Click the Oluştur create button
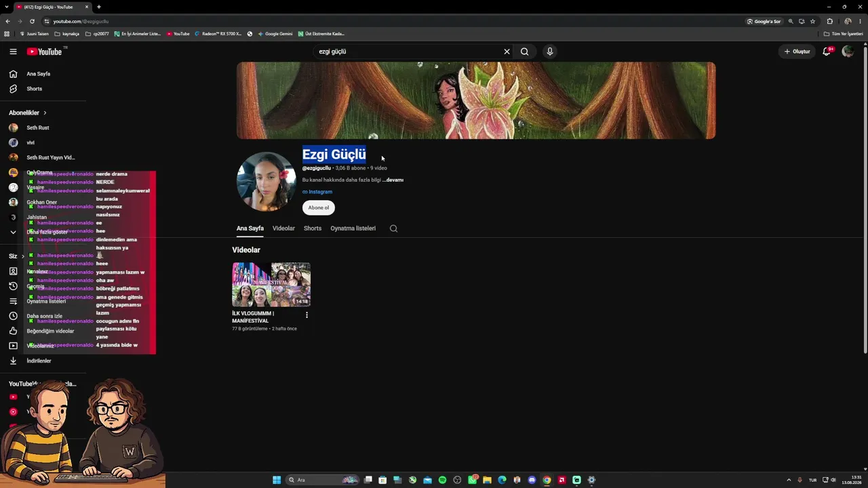The image size is (868, 488). point(797,52)
